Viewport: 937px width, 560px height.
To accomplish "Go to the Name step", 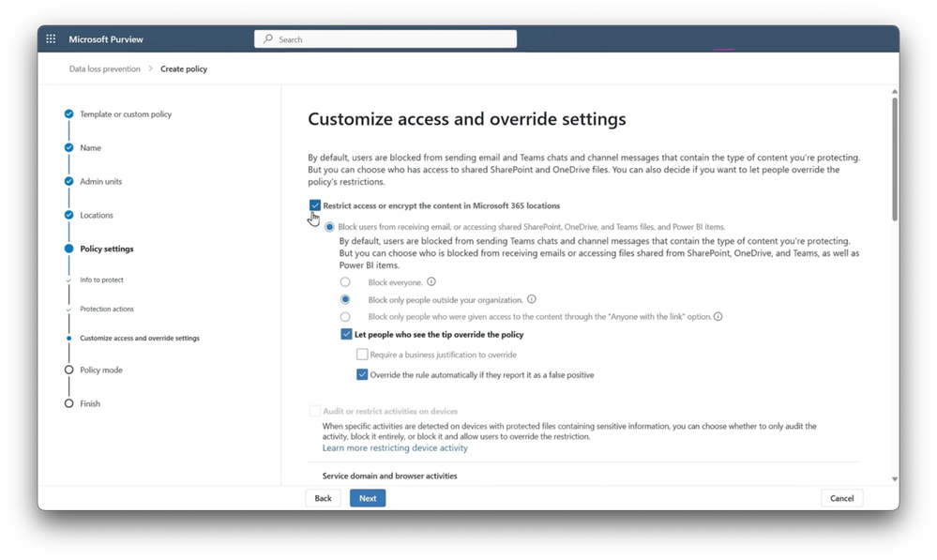I will click(90, 147).
